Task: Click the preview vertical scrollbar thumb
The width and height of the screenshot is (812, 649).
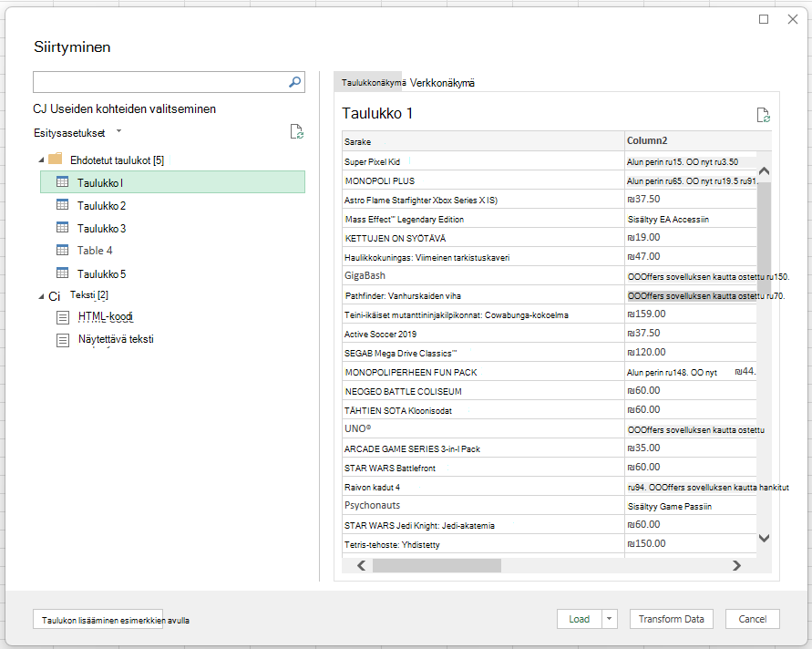Action: tap(764, 238)
